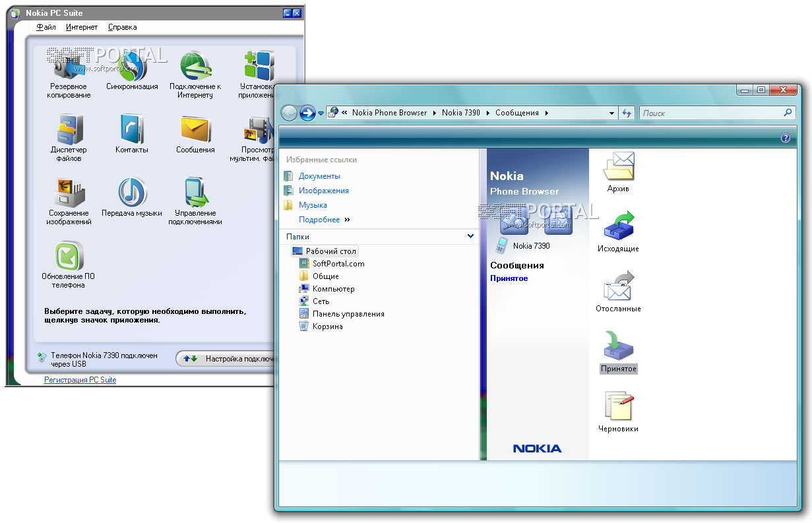The height and width of the screenshot is (523, 812).
Task: Click USB connection status icon in PC Suite
Action: pyautogui.click(x=42, y=357)
